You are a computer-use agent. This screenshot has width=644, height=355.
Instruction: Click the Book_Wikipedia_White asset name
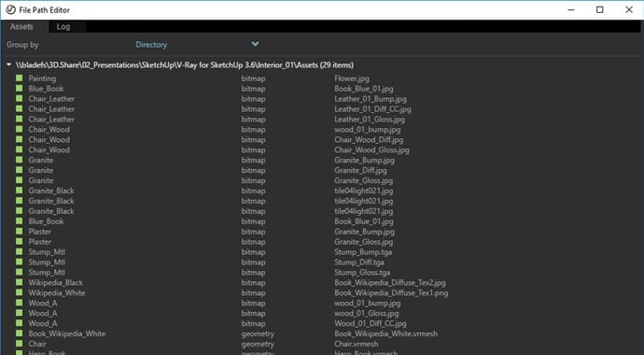point(67,334)
